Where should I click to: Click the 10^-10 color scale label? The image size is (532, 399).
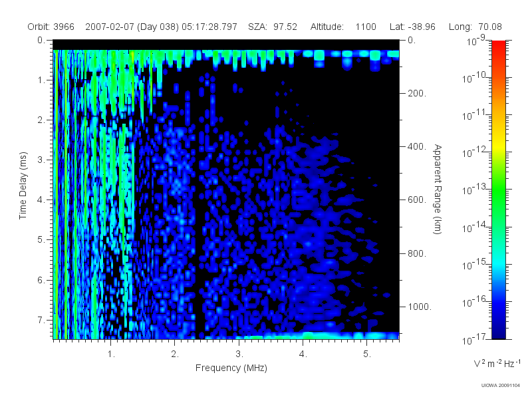(x=475, y=77)
